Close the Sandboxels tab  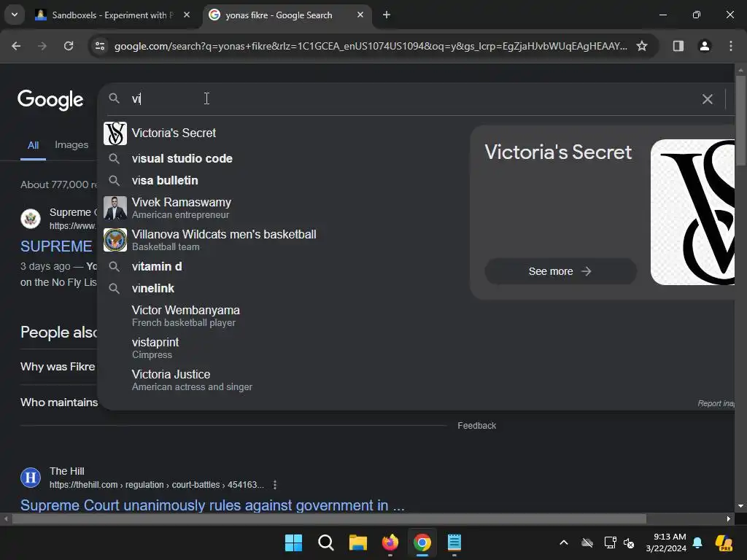point(187,15)
